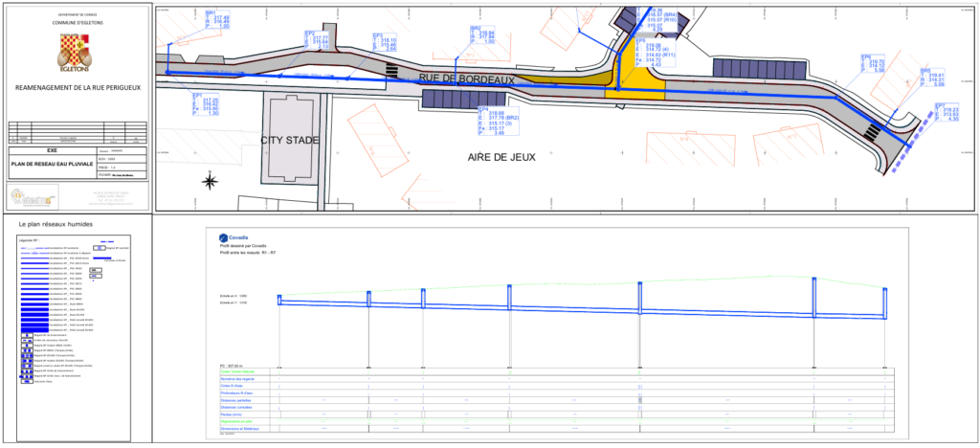The height and width of the screenshot is (448, 980).
Task: Click the 'Cotes fil d'eau' row label
Action: (232, 386)
